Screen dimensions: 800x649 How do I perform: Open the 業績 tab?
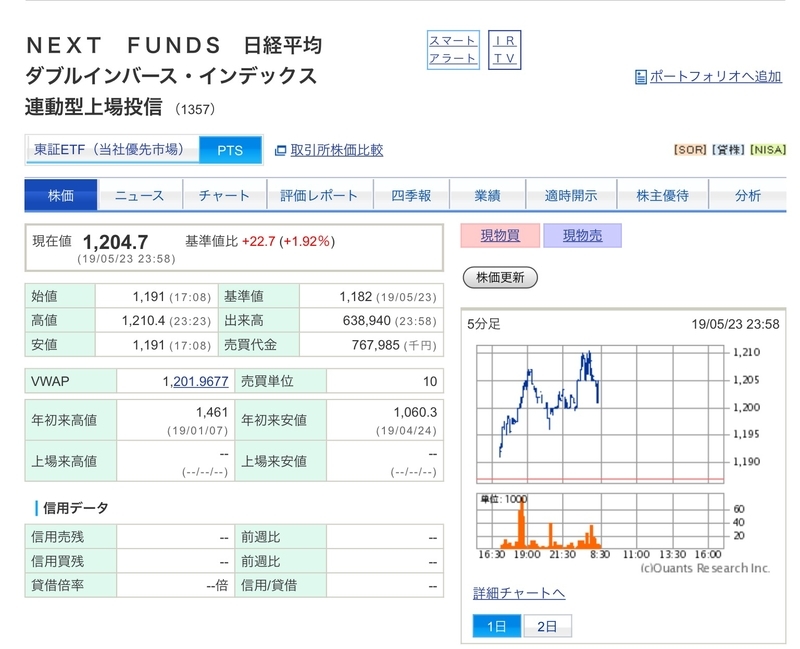point(487,195)
